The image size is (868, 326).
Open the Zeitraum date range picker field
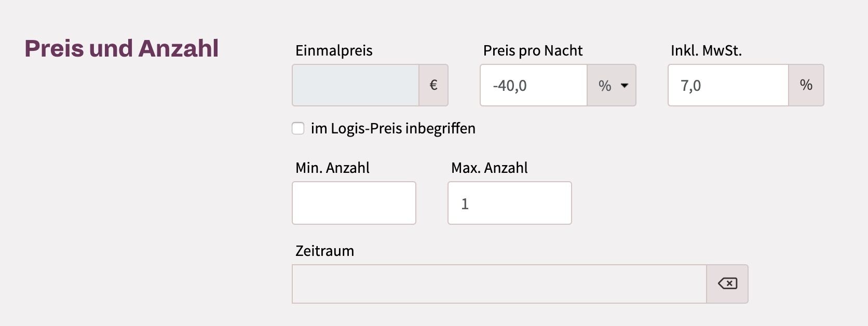(499, 284)
